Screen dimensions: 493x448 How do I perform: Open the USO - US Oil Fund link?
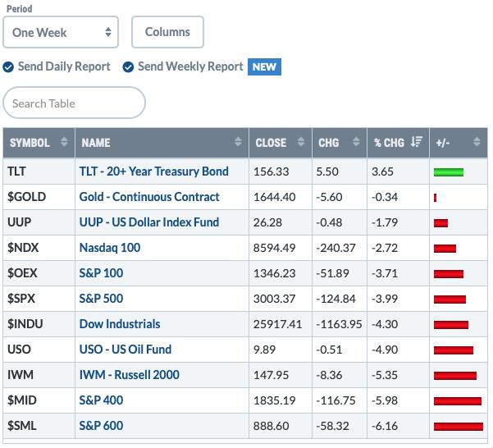(126, 350)
